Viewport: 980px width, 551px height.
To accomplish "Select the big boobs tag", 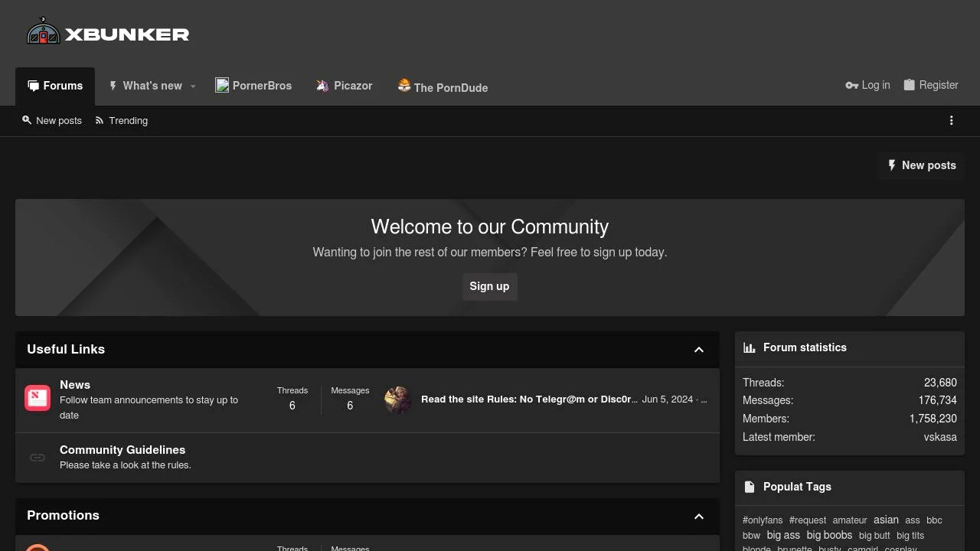I will pos(829,535).
